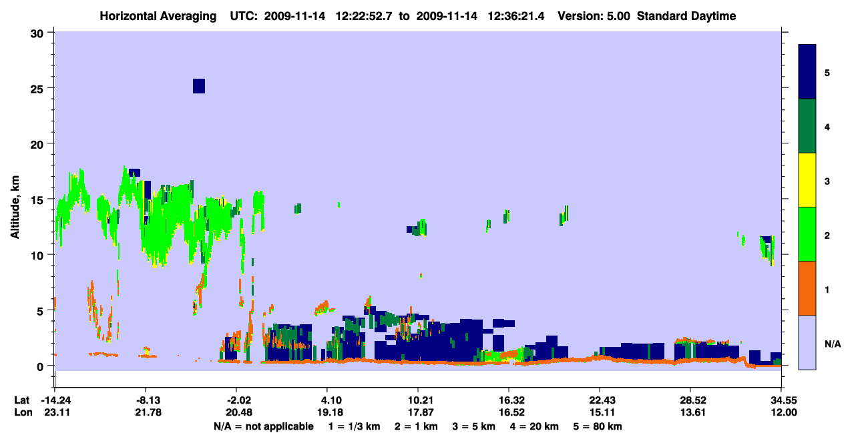Click legend text '4 = 20 km'
868x445 pixels.
pos(535,426)
